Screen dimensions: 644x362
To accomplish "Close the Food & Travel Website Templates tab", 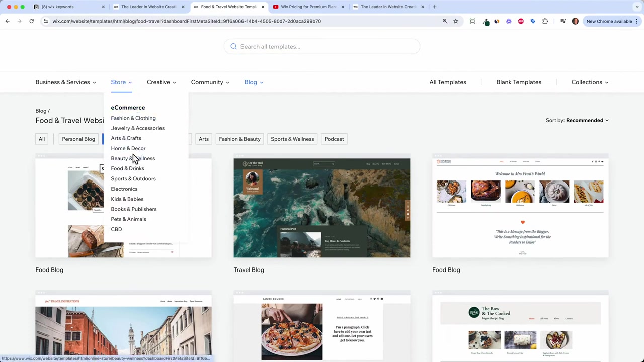I will tap(263, 7).
